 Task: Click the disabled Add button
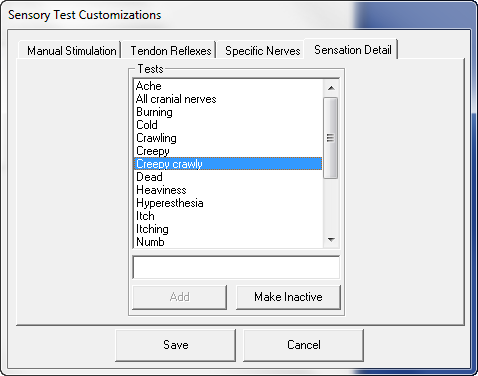pyautogui.click(x=180, y=297)
